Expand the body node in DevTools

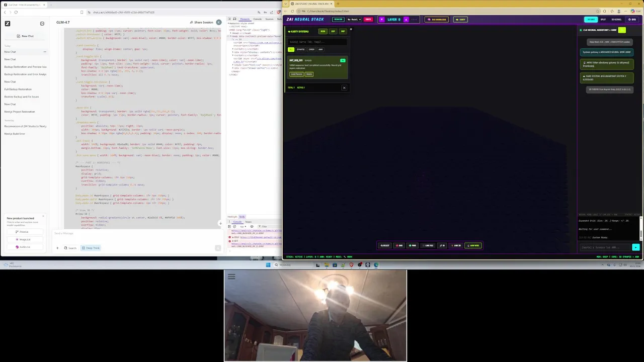pyautogui.click(x=231, y=36)
